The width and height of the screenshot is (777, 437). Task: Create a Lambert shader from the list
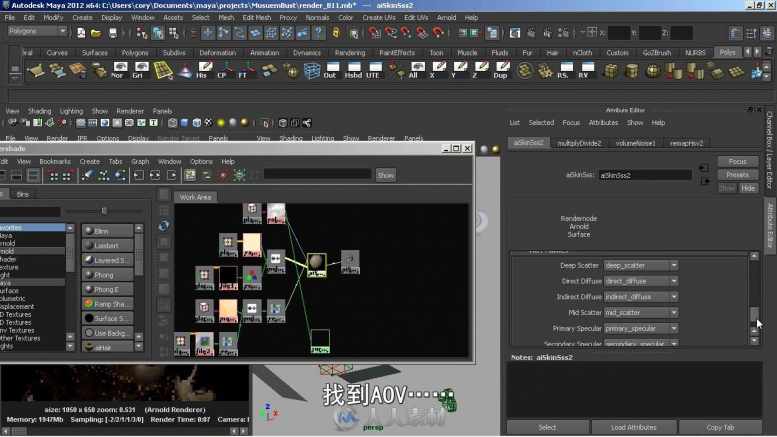point(107,245)
